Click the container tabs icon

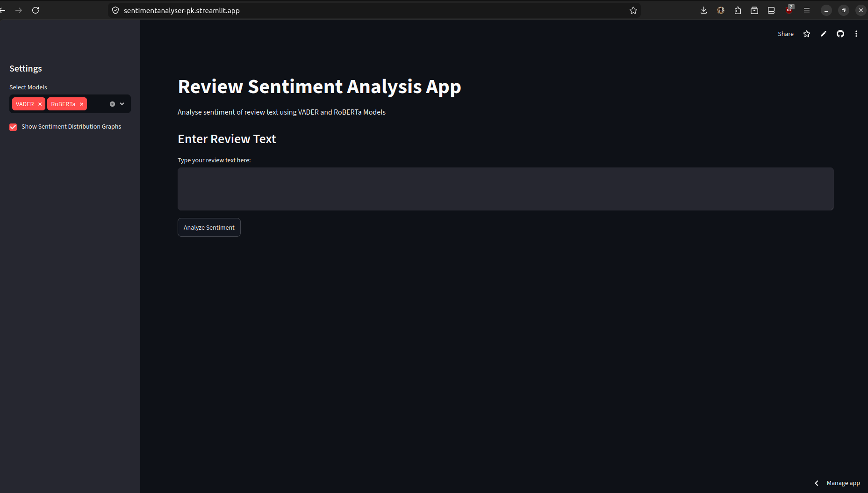tap(754, 10)
